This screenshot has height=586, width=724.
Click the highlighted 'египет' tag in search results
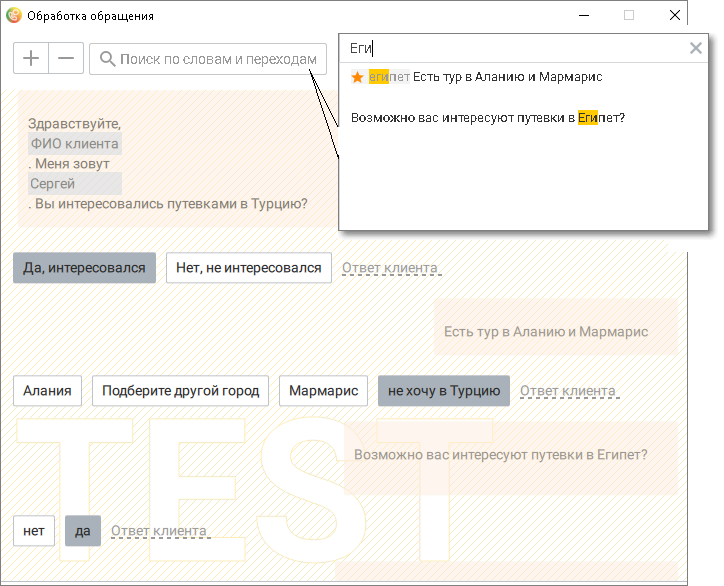[x=389, y=77]
